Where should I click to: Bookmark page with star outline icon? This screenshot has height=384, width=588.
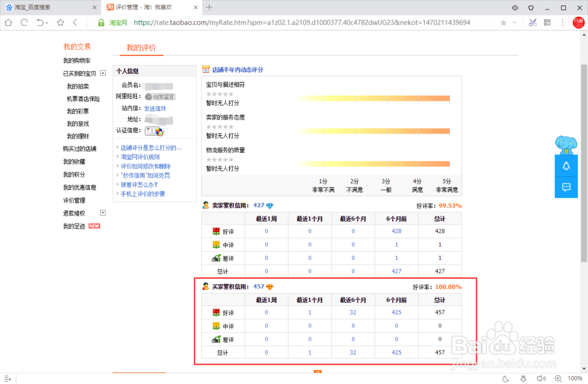tap(61, 22)
